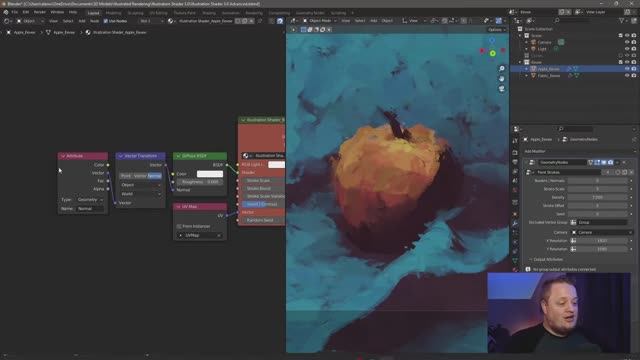Open the Render menu

click(40, 12)
